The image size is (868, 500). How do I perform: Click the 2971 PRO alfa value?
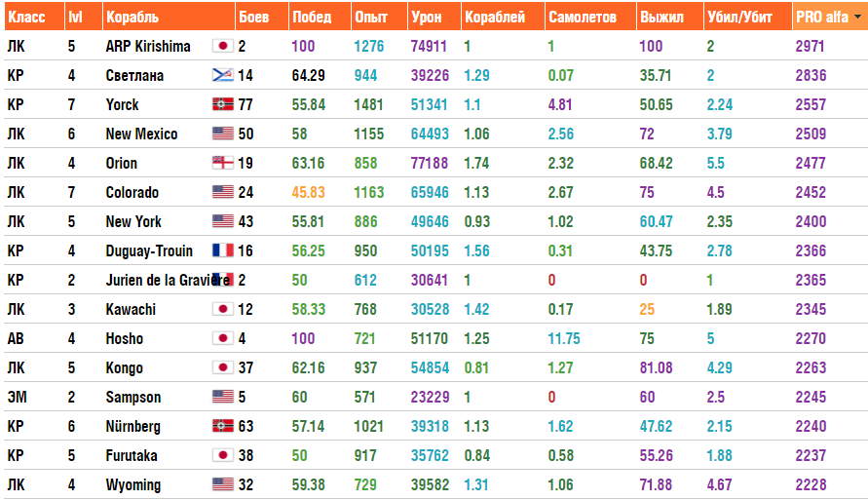pyautogui.click(x=811, y=47)
